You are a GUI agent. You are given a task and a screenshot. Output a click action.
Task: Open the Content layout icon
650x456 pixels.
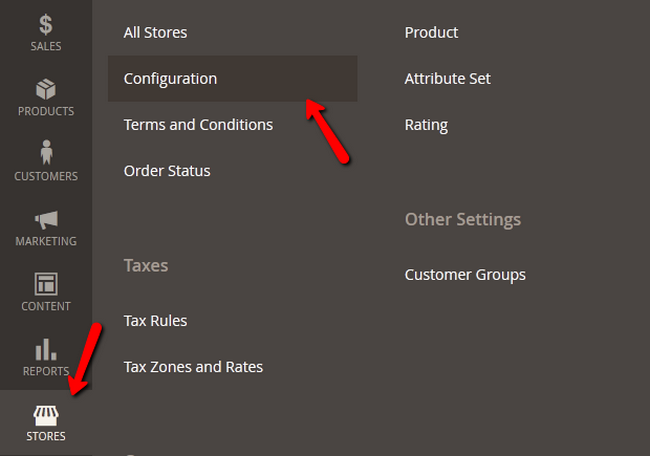tap(46, 283)
